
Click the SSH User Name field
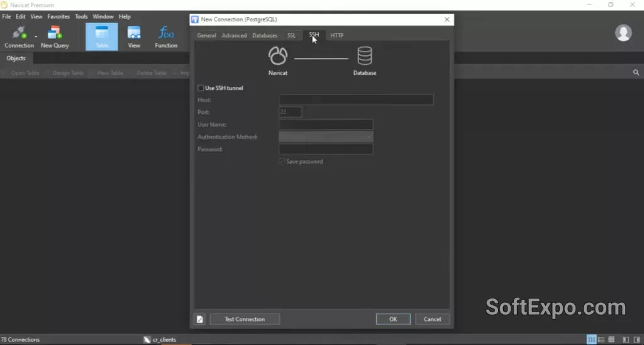(x=326, y=124)
